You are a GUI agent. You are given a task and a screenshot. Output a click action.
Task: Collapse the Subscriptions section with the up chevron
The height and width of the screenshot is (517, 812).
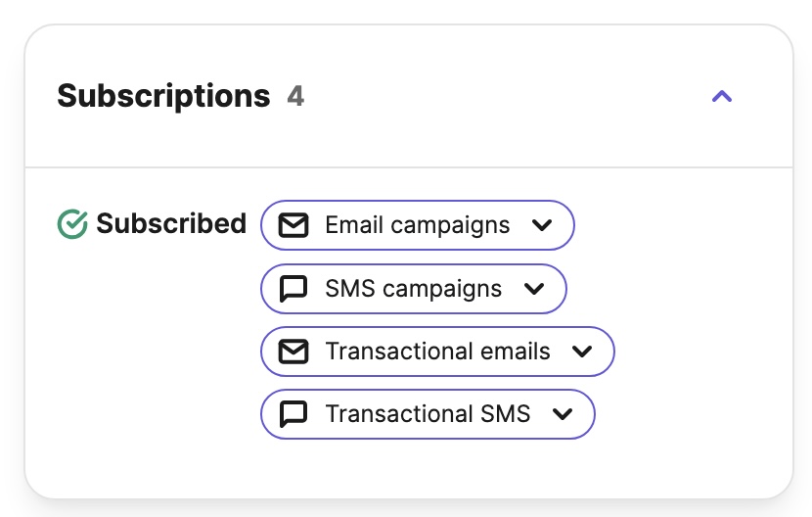pyautogui.click(x=722, y=97)
